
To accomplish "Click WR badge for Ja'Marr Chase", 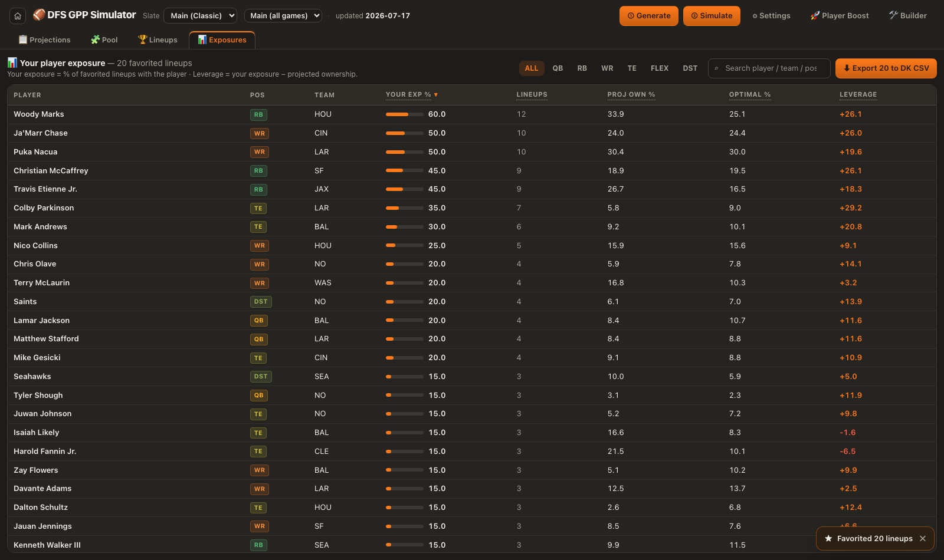I will coord(260,133).
